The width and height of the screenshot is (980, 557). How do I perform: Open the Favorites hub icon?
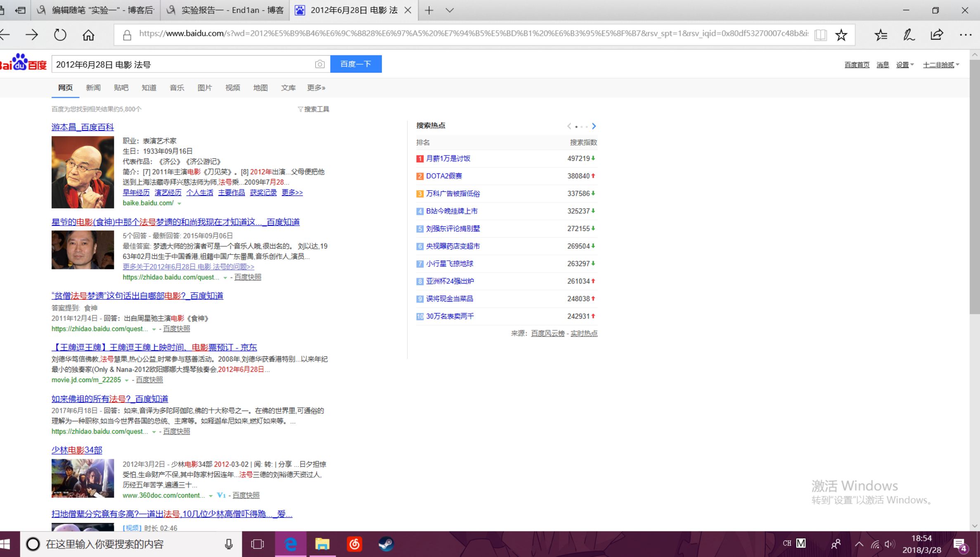(881, 35)
